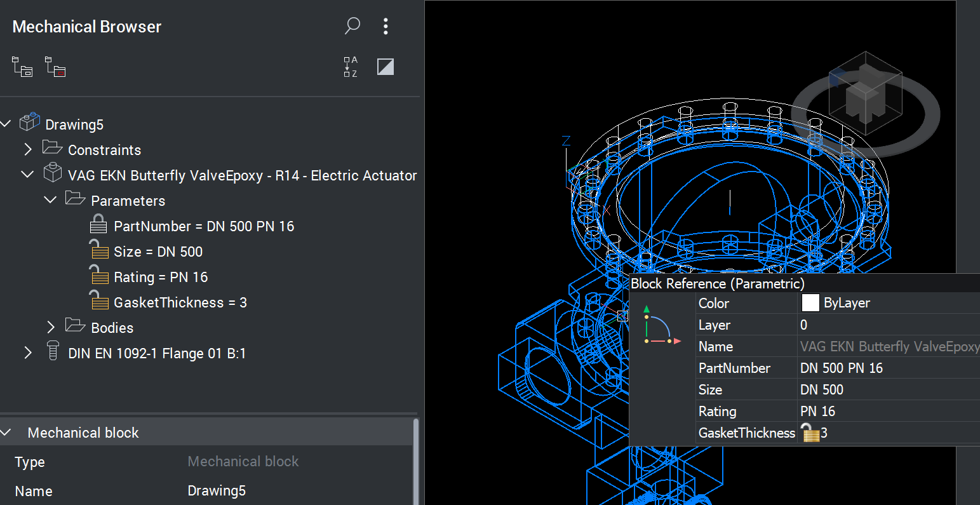Click the second tree grouping icon with red mark
Image resolution: width=980 pixels, height=505 pixels.
point(55,67)
